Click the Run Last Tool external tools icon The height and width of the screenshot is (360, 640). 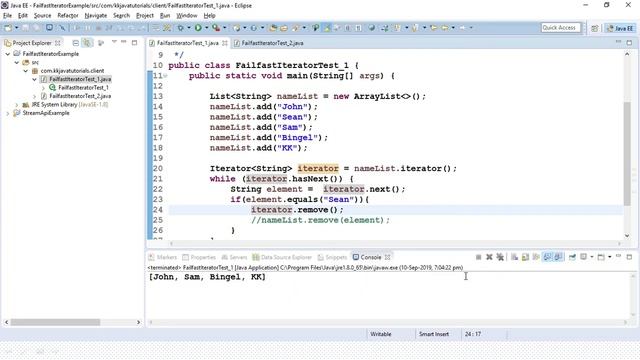point(216,28)
